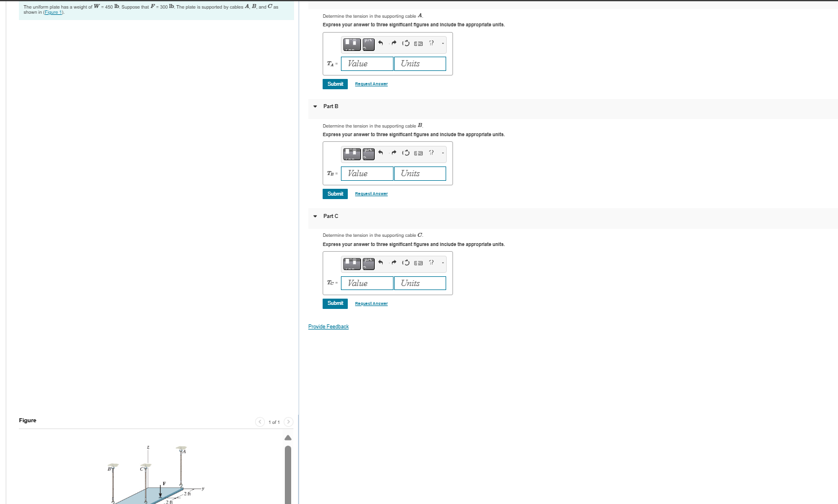
Task: Request Answer for cable A tension
Action: pyautogui.click(x=371, y=84)
